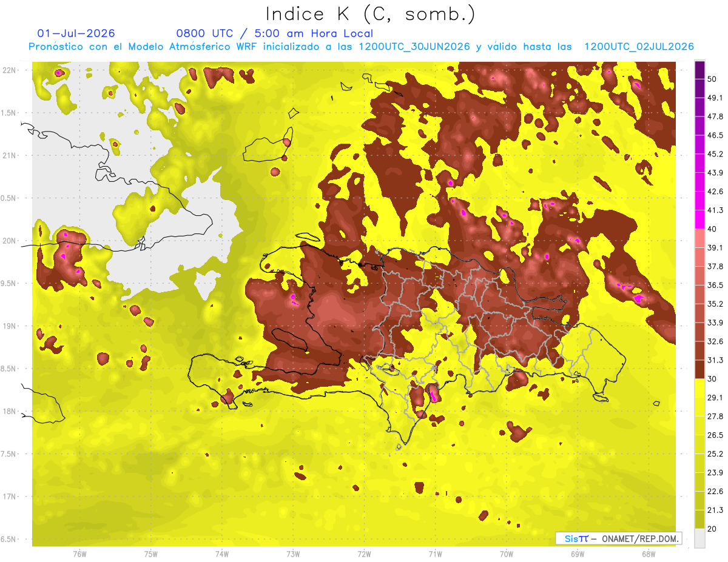Click the '41.3' colorbar label

click(715, 210)
